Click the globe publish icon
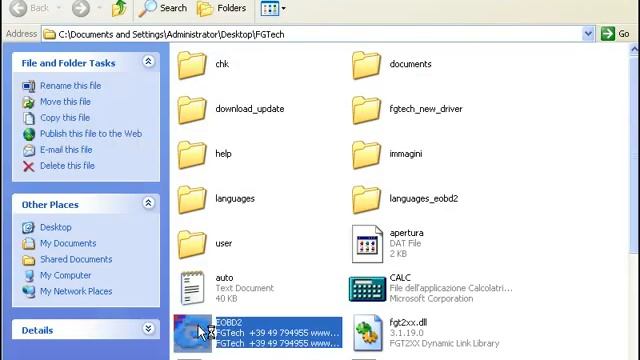Image resolution: width=640 pixels, height=360 pixels. [29, 134]
